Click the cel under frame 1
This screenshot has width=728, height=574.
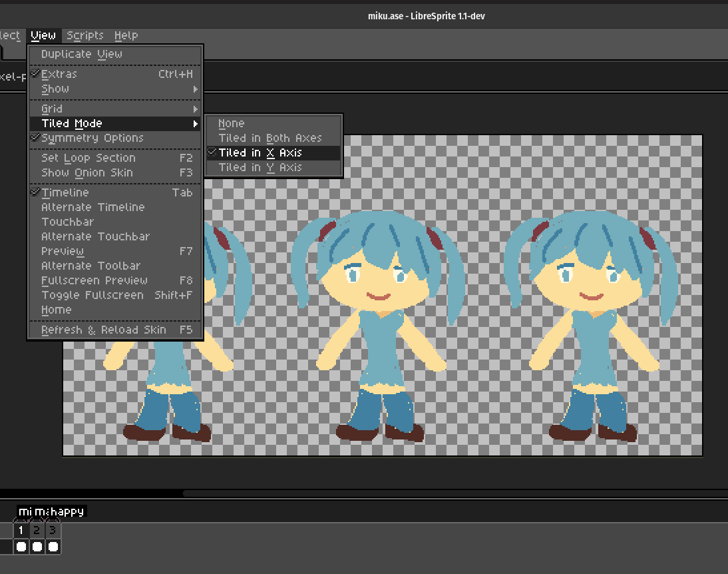pos(21,547)
